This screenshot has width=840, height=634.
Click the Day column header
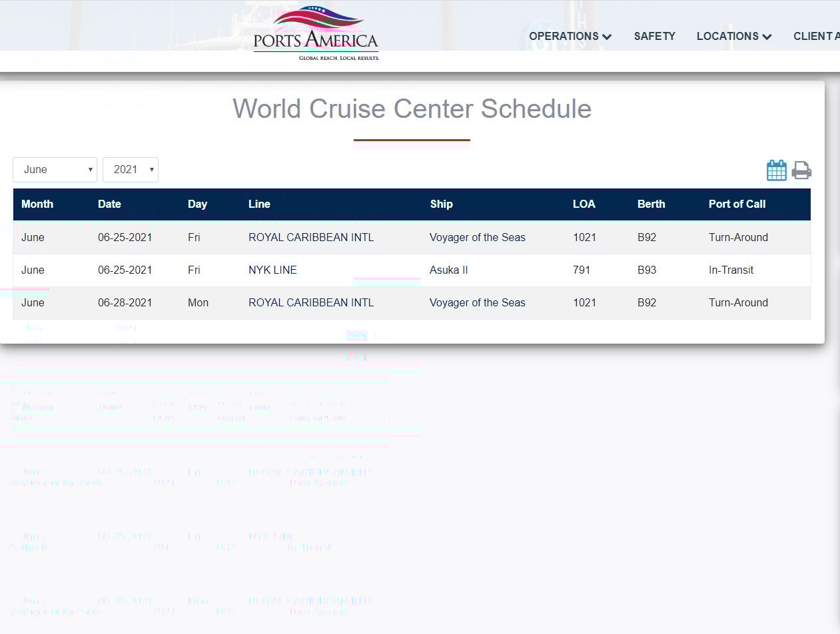(x=197, y=204)
